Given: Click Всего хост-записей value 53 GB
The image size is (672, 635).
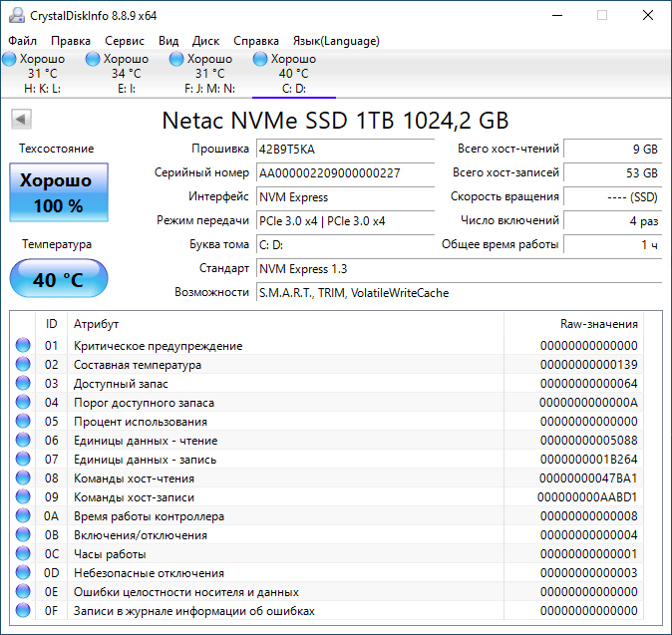Looking at the screenshot, I should point(613,173).
